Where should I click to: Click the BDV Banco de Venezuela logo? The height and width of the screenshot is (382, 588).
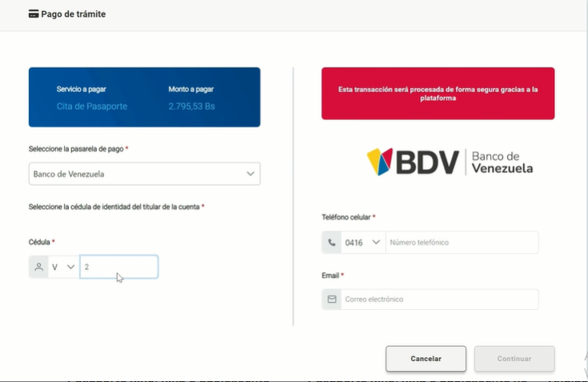(x=449, y=162)
